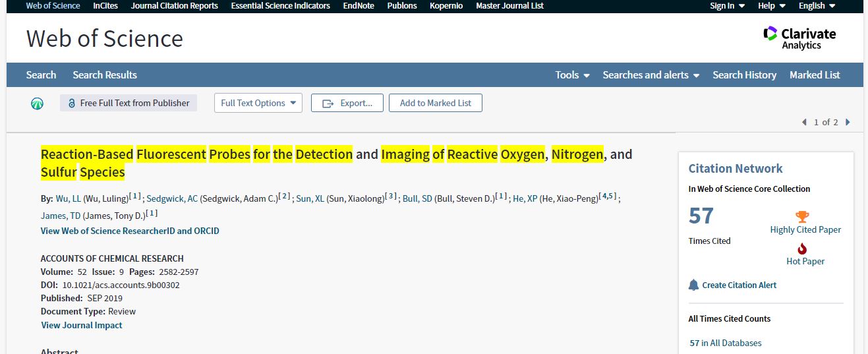The height and width of the screenshot is (354, 868).
Task: Switch to InCites tab
Action: point(105,5)
